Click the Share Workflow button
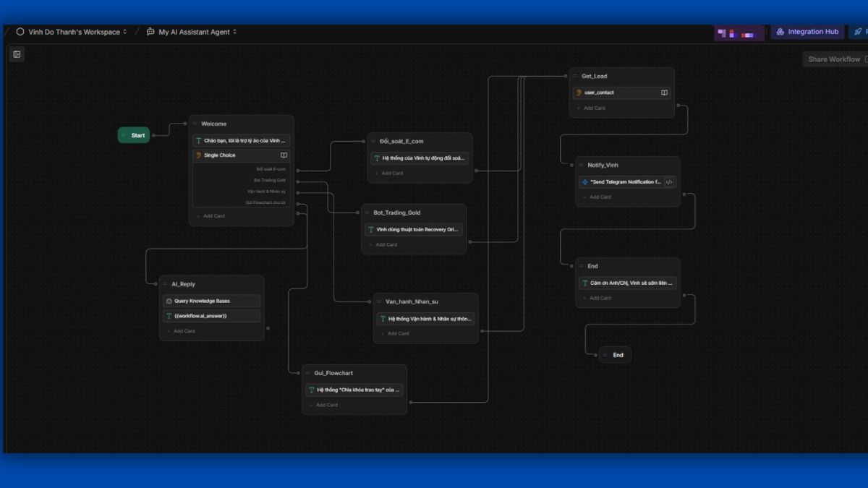This screenshot has width=868, height=488. coord(834,59)
